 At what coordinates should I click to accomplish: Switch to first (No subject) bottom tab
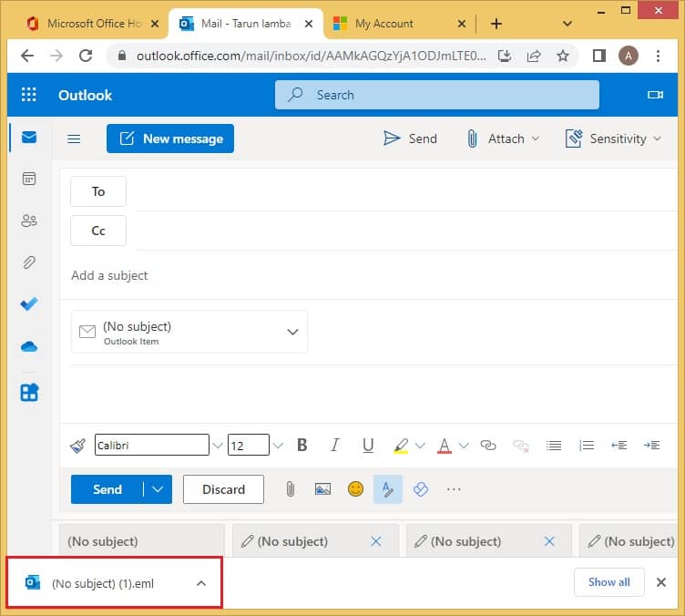tap(141, 541)
